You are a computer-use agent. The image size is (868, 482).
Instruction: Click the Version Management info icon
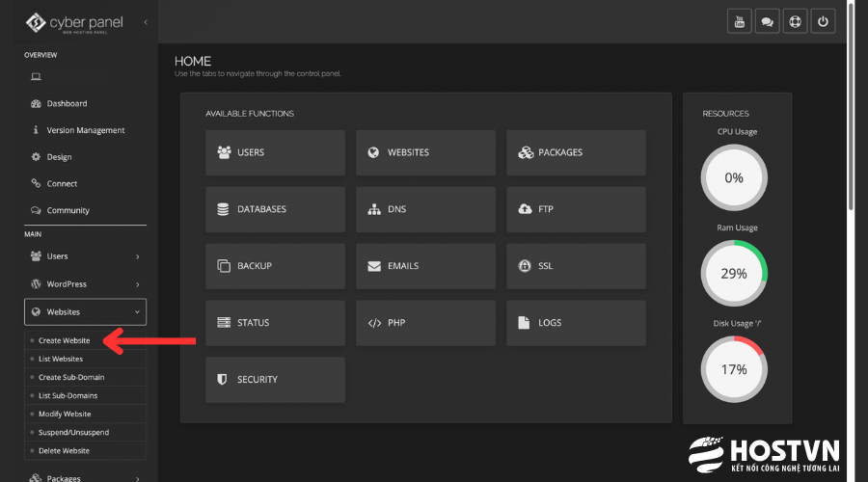(x=36, y=129)
